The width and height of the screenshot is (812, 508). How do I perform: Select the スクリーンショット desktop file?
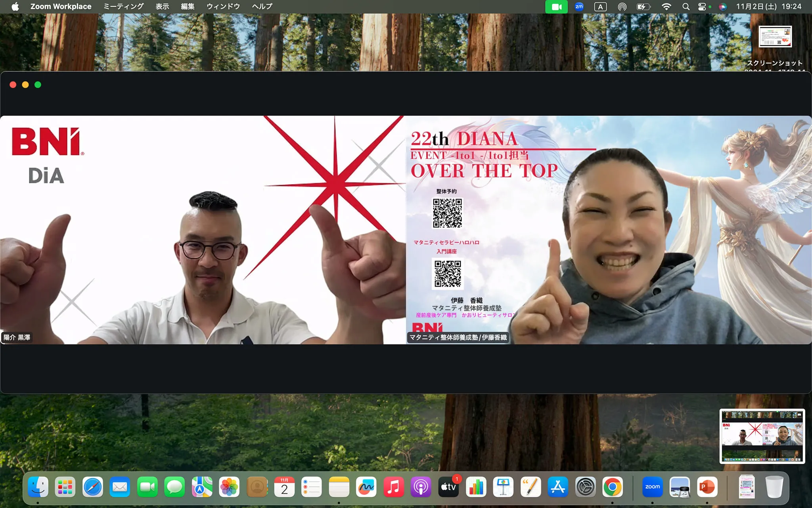pyautogui.click(x=775, y=37)
